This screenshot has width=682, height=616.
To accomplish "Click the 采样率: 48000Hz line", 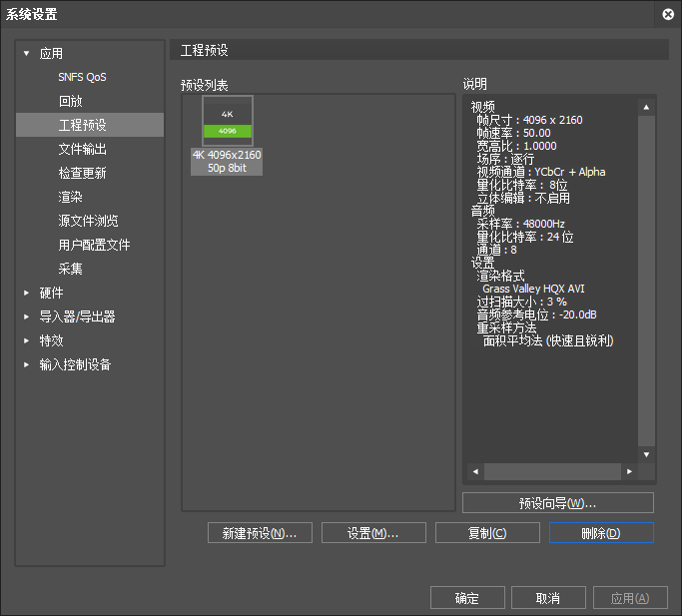I will coord(520,224).
